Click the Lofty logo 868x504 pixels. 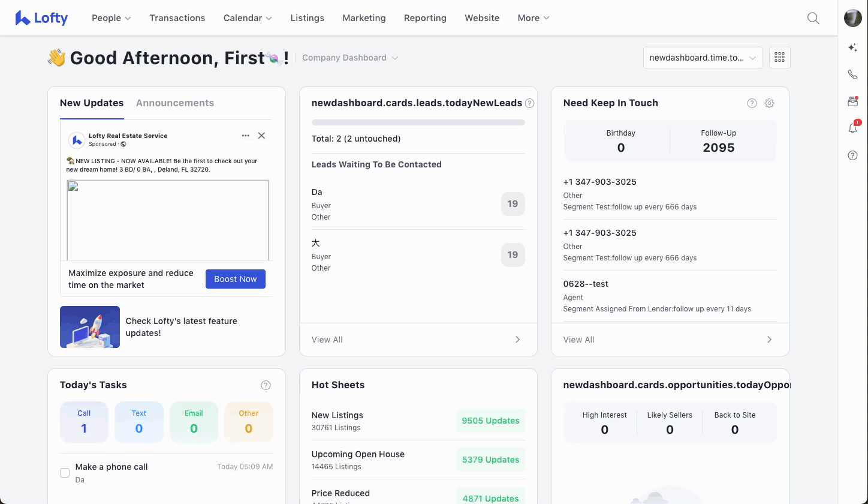(x=41, y=18)
